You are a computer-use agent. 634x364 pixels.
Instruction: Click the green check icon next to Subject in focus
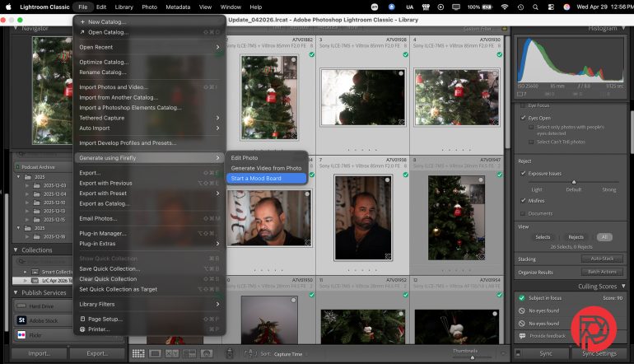pyautogui.click(x=521, y=297)
